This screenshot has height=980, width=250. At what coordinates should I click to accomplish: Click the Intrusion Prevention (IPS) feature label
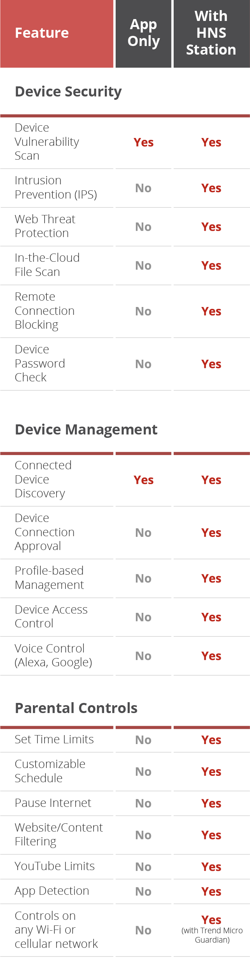tap(55, 188)
